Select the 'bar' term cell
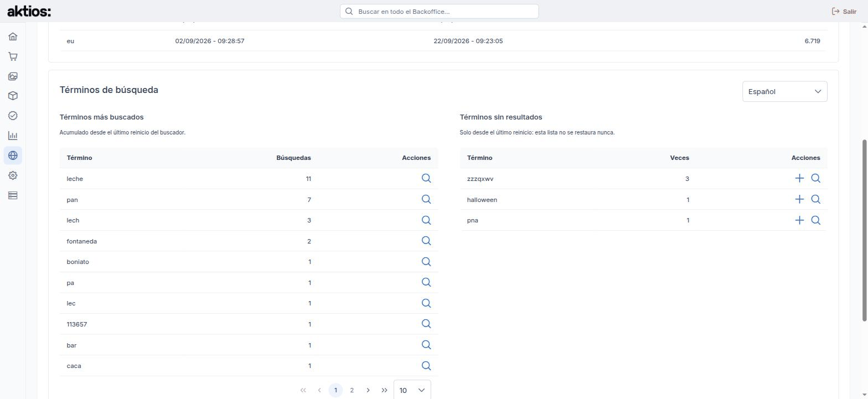Screen dimensions: 868x399 click(71, 345)
